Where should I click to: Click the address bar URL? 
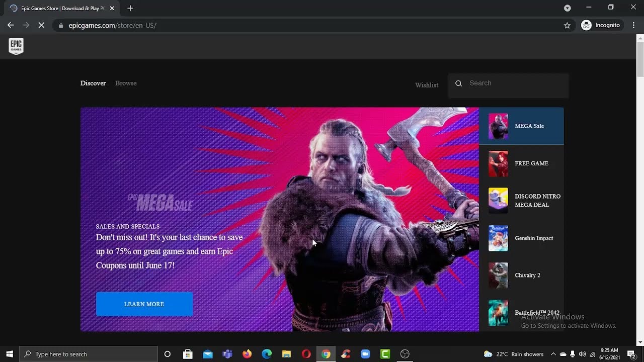coord(113,25)
